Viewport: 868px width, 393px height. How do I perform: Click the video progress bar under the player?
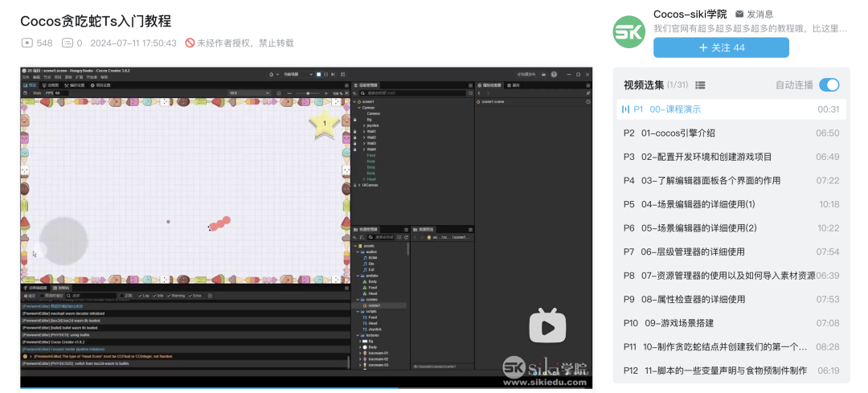306,388
